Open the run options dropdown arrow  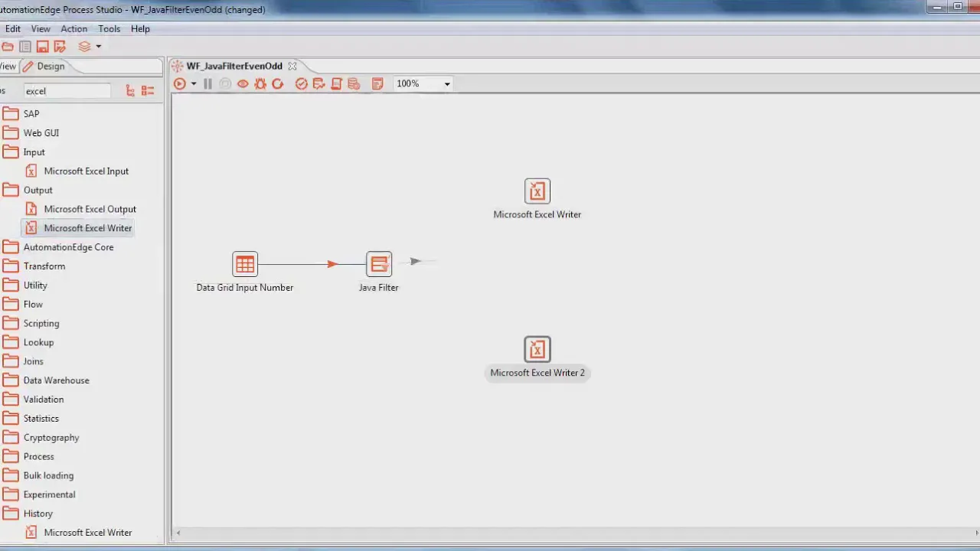click(194, 84)
